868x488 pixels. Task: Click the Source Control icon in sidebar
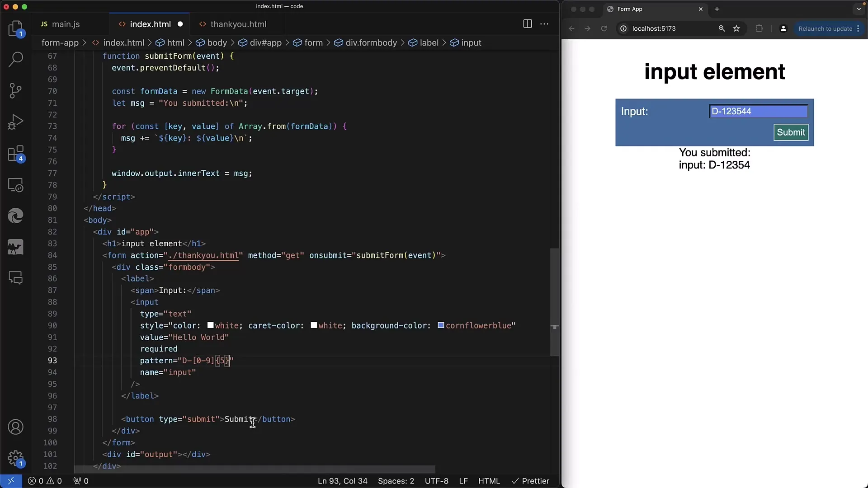pyautogui.click(x=16, y=90)
